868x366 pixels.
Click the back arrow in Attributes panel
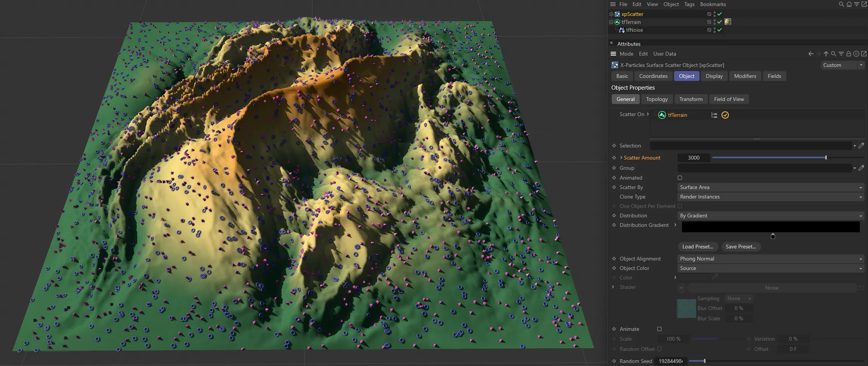click(x=811, y=54)
